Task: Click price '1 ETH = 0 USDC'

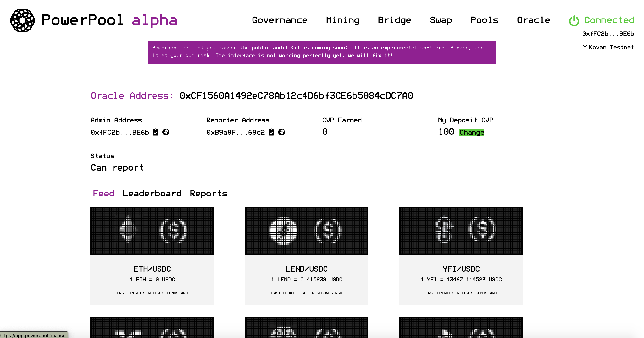Action: pyautogui.click(x=152, y=279)
